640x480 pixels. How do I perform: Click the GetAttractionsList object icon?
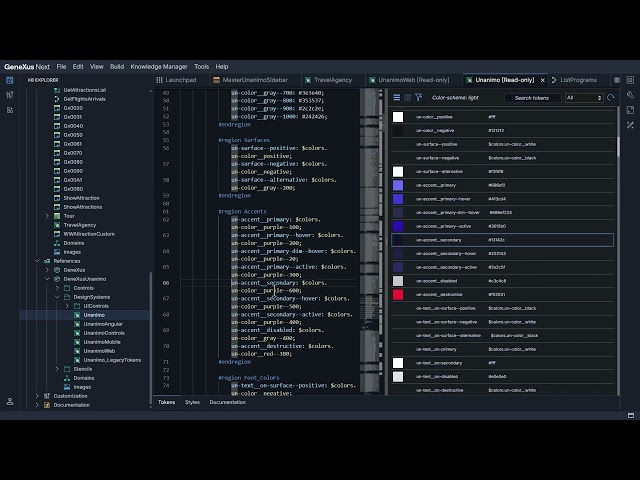pyautogui.click(x=57, y=90)
